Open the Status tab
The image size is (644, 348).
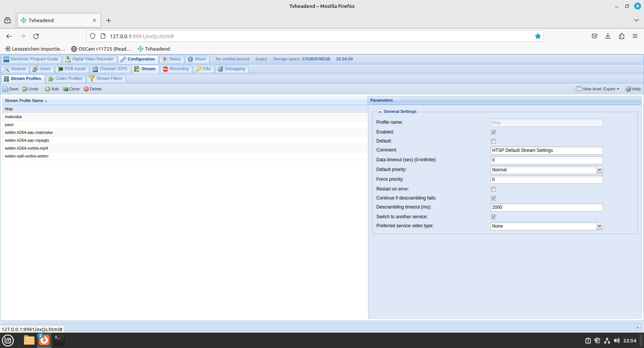pos(171,59)
